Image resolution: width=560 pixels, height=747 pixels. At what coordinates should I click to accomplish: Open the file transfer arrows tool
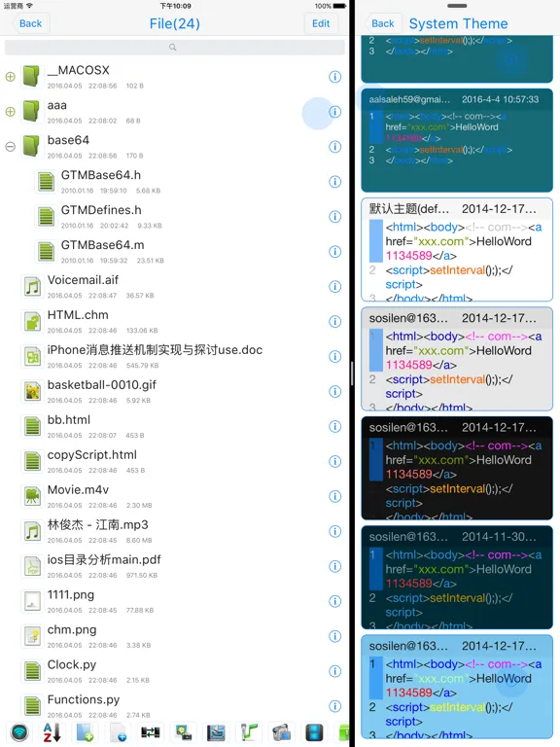tap(151, 732)
